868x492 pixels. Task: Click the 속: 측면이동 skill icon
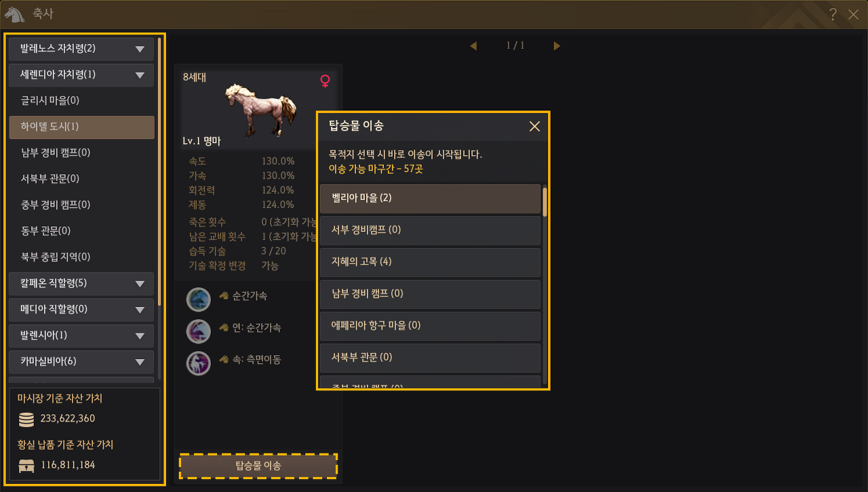point(199,363)
